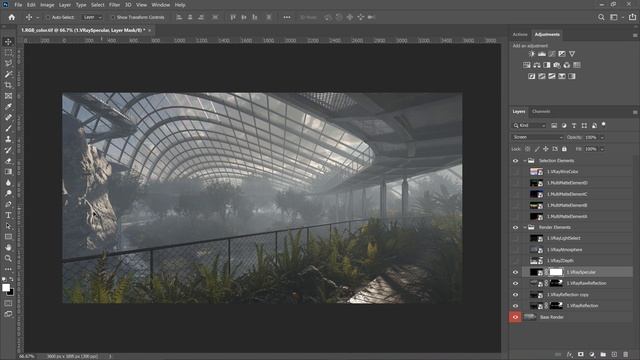Image resolution: width=640 pixels, height=360 pixels.
Task: Add a Levels adjustment
Action: point(542,54)
